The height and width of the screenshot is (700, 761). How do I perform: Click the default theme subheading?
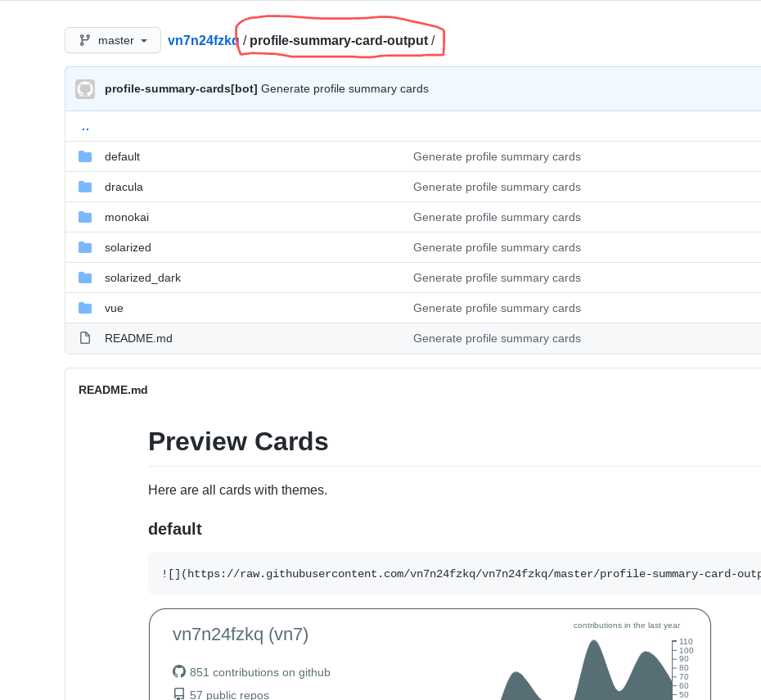point(175,529)
